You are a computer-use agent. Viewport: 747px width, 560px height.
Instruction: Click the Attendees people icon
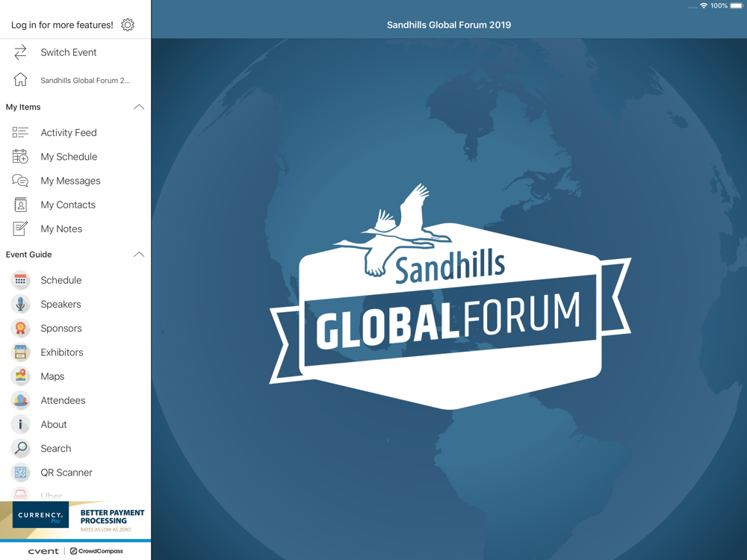(20, 400)
